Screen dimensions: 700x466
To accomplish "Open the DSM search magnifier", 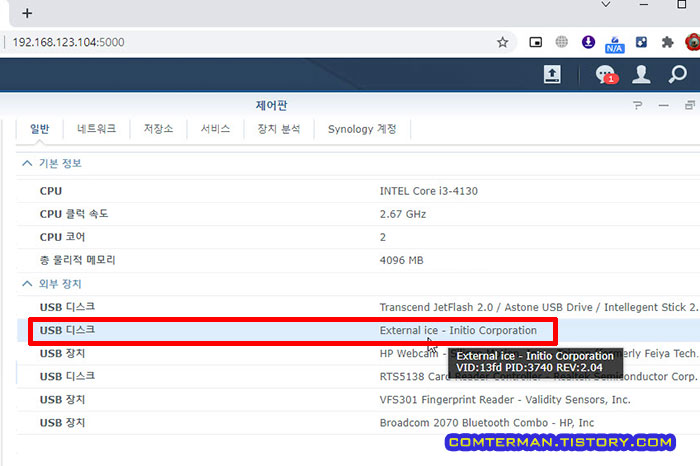I will click(677, 74).
